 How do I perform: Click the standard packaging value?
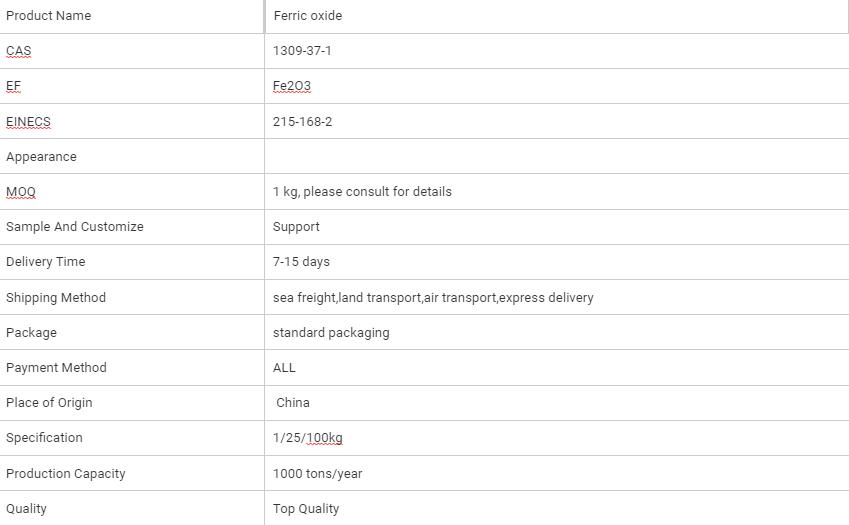tap(331, 332)
